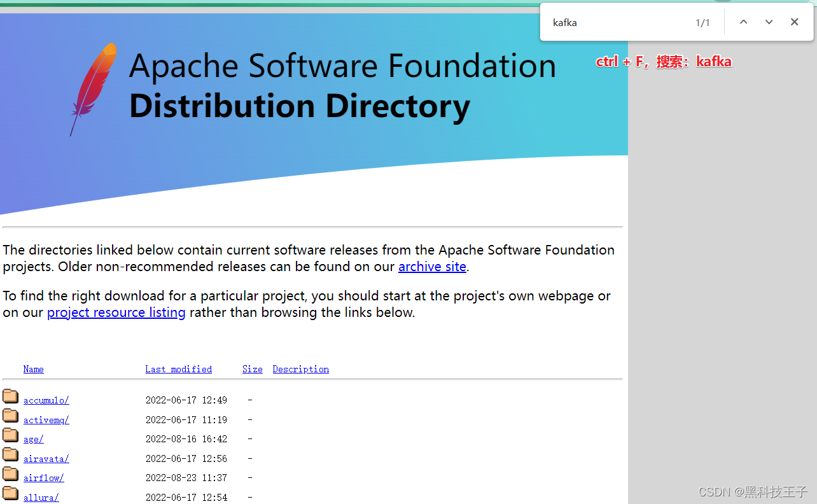Click folder icon beside activemq/
817x504 pixels.
[10, 416]
